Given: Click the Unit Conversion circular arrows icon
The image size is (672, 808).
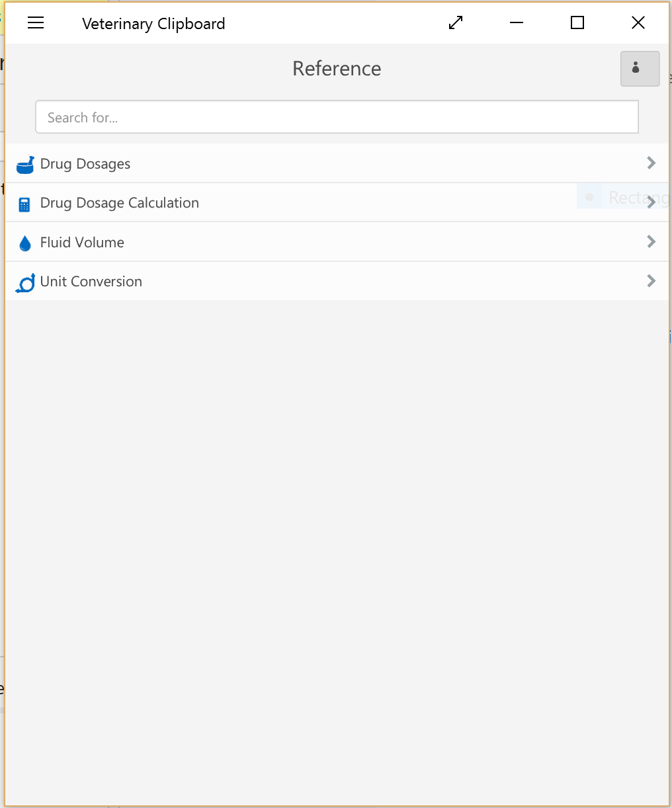Looking at the screenshot, I should [x=25, y=283].
